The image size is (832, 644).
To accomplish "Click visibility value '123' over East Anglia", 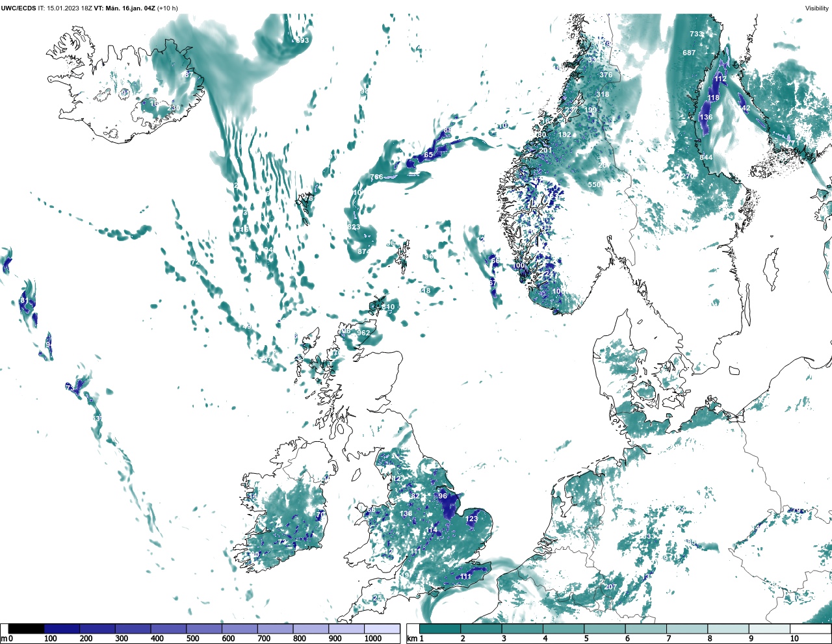I will (472, 519).
